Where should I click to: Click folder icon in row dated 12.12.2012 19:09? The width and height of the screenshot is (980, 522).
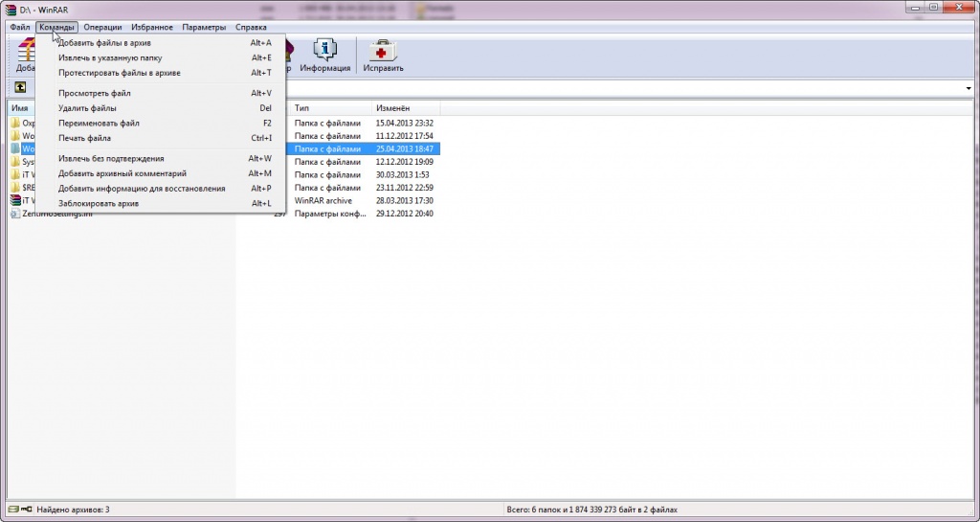click(x=15, y=161)
